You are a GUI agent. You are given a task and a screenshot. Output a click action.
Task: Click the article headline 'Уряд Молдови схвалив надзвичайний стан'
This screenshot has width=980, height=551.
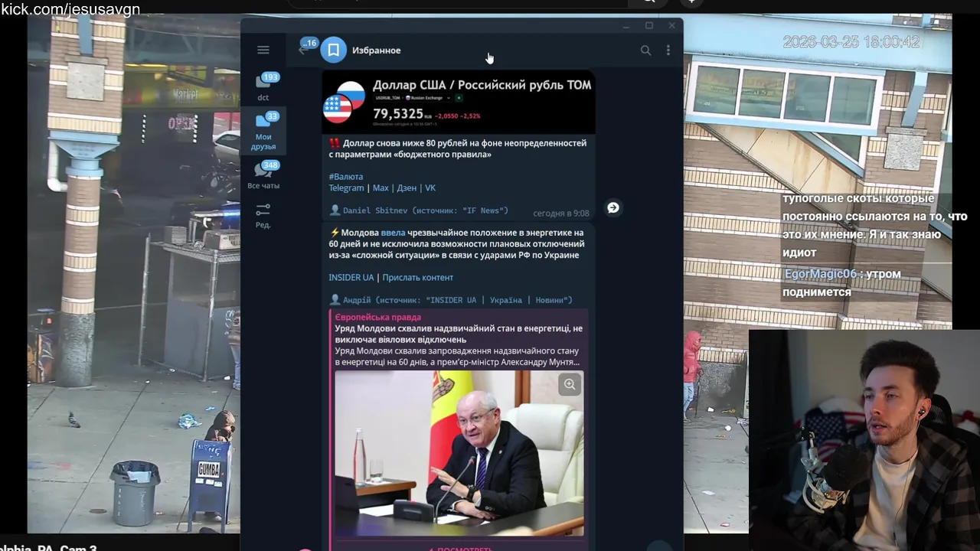(x=459, y=334)
